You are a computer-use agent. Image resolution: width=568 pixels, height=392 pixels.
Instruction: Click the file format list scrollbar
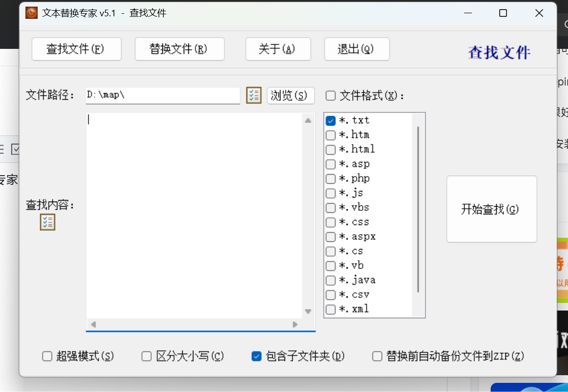click(418, 209)
